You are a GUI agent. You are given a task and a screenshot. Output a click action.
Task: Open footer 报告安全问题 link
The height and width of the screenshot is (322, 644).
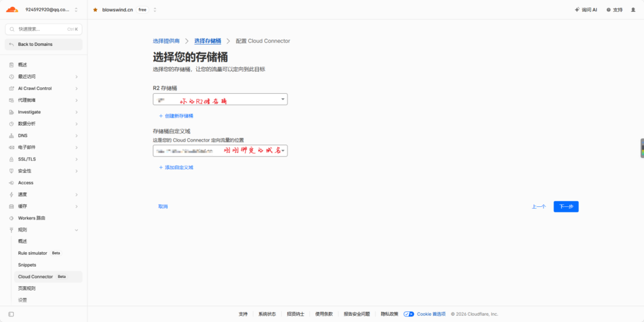pyautogui.click(x=357, y=314)
